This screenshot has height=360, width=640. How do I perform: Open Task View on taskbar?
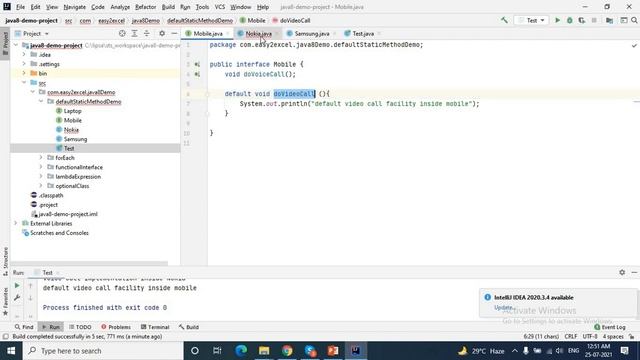(217, 351)
